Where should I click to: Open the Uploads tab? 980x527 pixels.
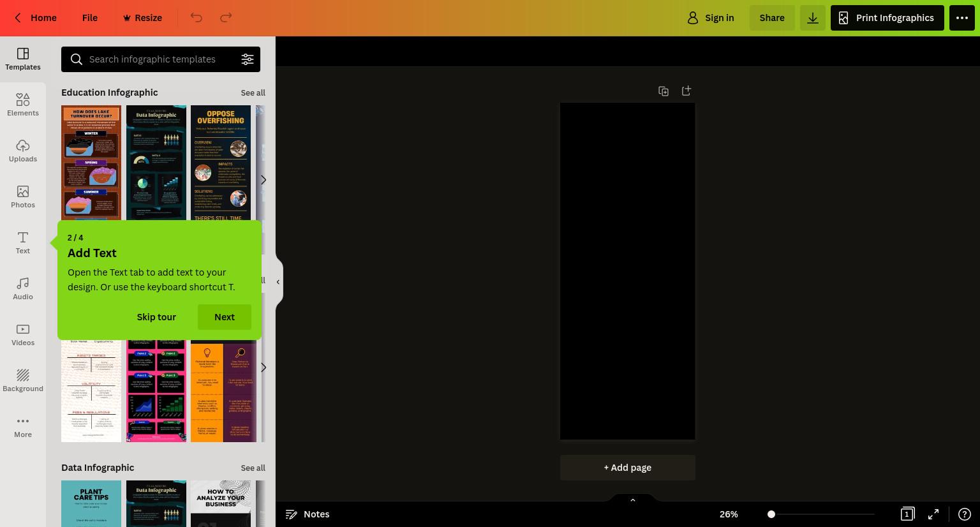pos(23,151)
